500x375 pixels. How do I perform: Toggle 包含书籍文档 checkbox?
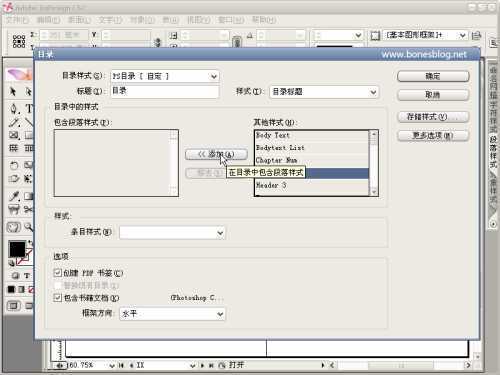pos(57,297)
